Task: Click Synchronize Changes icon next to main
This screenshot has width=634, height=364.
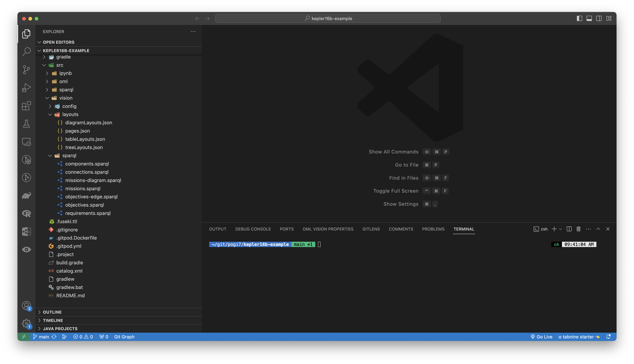Action: tap(54, 337)
